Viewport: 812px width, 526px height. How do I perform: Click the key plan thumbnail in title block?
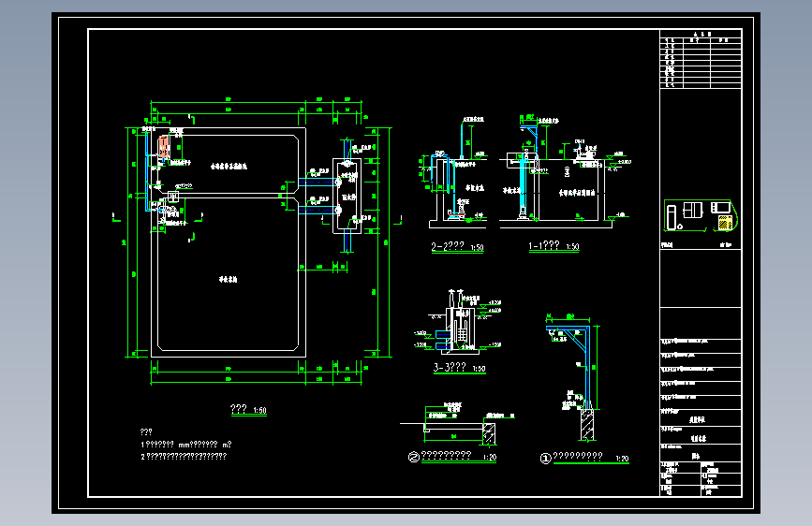point(701,215)
